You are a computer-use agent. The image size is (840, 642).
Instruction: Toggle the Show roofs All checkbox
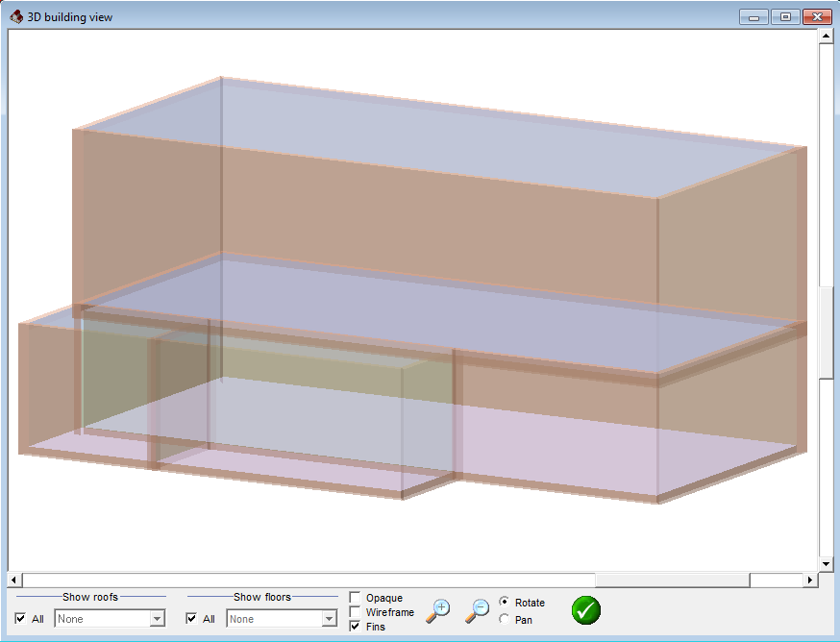pos(20,618)
